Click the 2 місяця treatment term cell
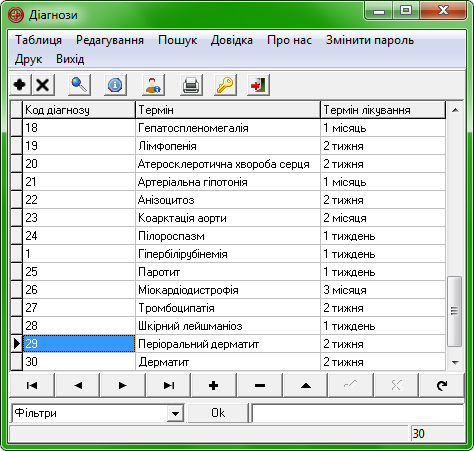The image size is (474, 451). (383, 218)
